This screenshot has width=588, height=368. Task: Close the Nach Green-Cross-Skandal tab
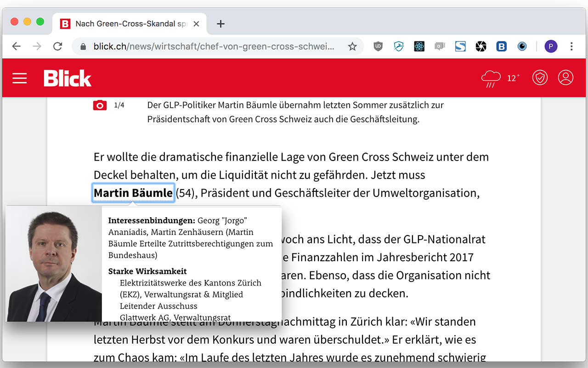click(x=196, y=24)
